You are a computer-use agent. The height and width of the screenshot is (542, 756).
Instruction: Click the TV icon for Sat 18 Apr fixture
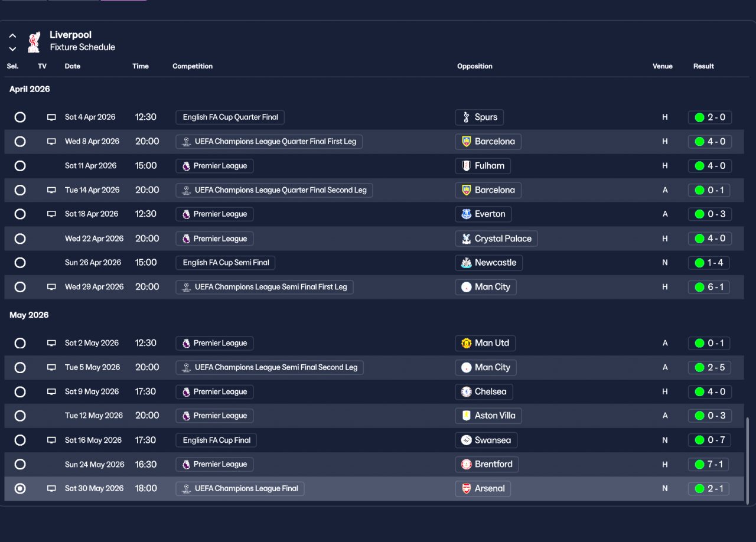click(x=51, y=214)
